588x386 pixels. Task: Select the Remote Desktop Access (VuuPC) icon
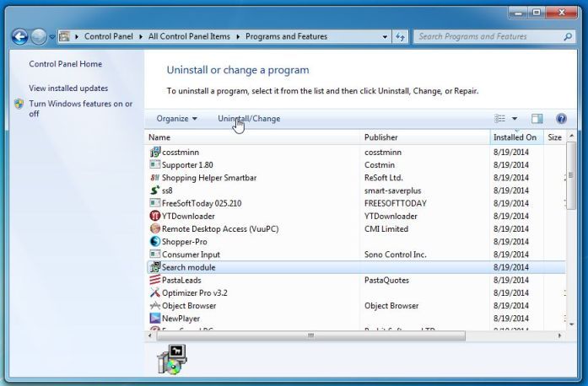(x=155, y=228)
